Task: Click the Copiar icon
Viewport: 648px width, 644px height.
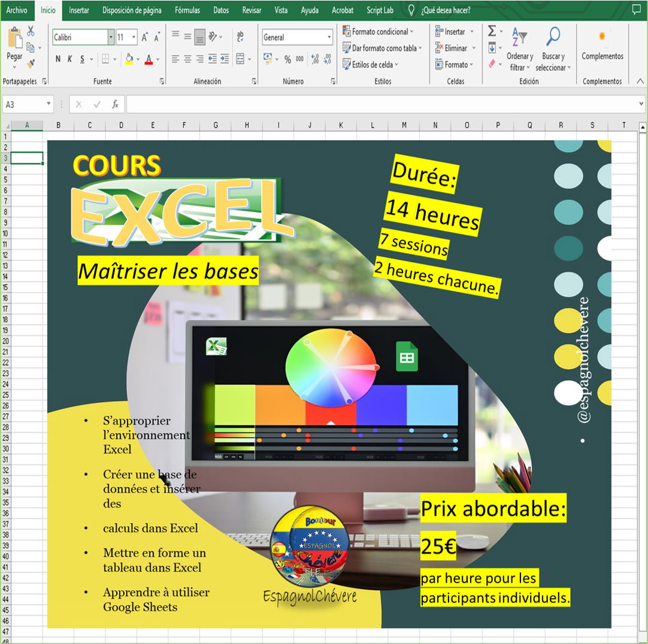Action: pos(31,47)
